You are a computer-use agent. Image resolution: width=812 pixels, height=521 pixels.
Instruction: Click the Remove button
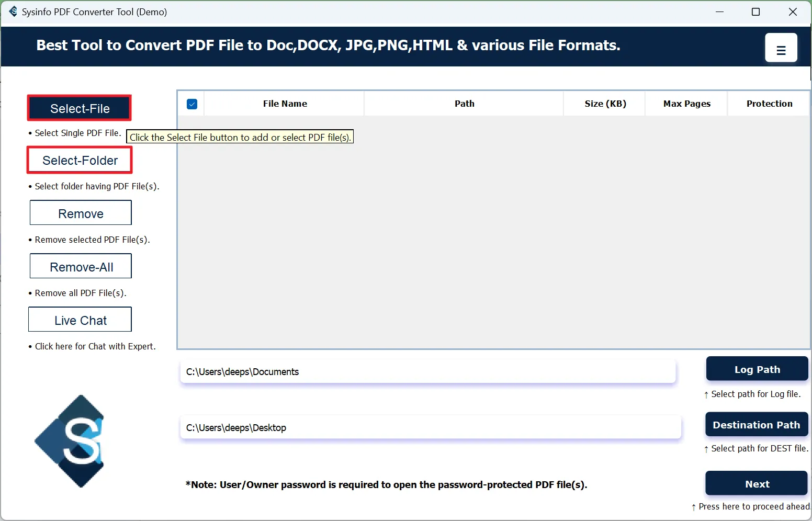tap(81, 213)
